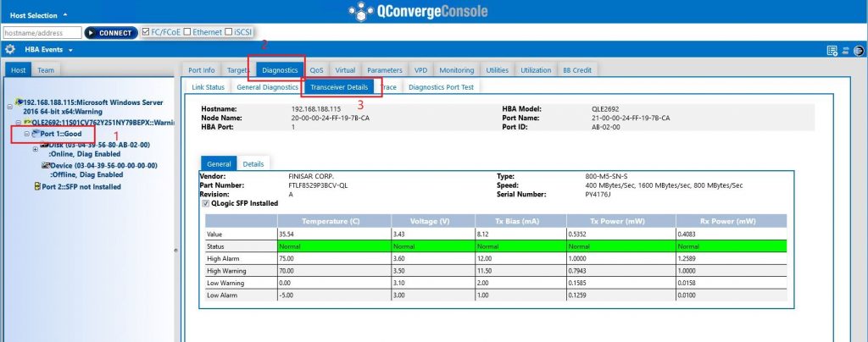
Task: Open the Port Info tab
Action: point(202,70)
